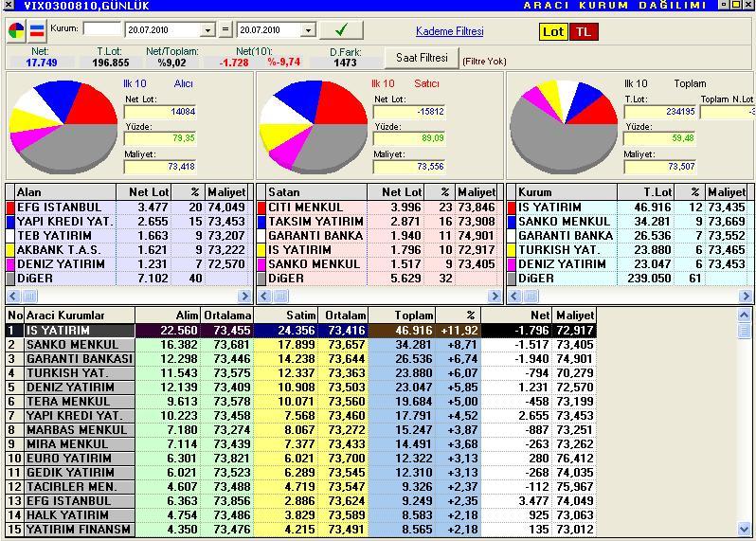This screenshot has height=541, width=756.
Task: Toggle the red TL mode
Action: click(584, 32)
